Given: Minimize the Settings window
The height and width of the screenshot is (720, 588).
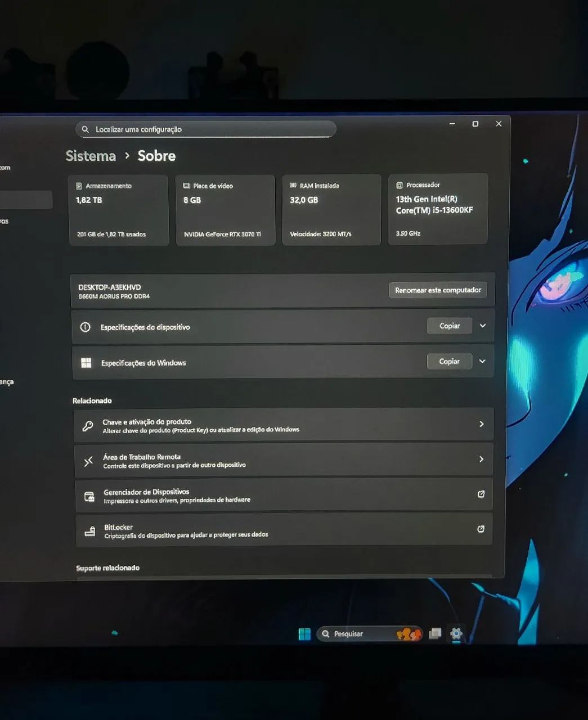Looking at the screenshot, I should [x=452, y=124].
